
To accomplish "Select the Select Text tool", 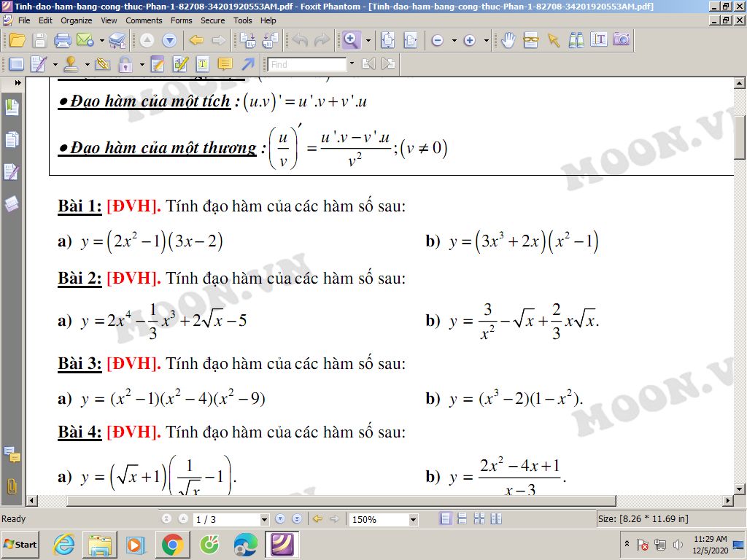I will click(599, 39).
